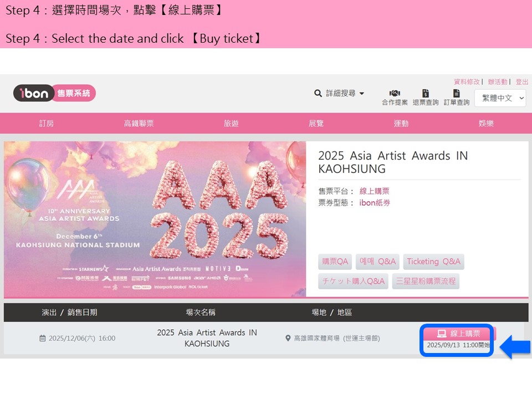
Task: Select the 旅遊 menu item
Action: [231, 124]
